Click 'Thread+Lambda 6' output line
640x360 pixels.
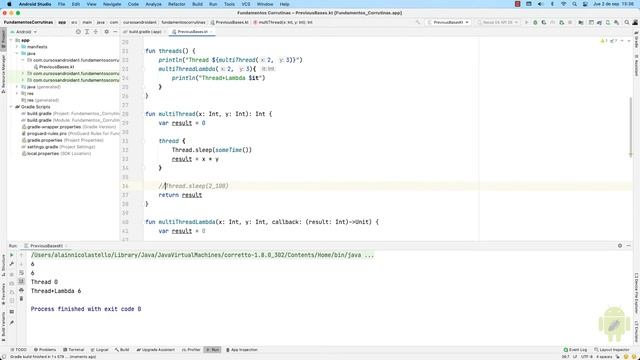(56, 291)
